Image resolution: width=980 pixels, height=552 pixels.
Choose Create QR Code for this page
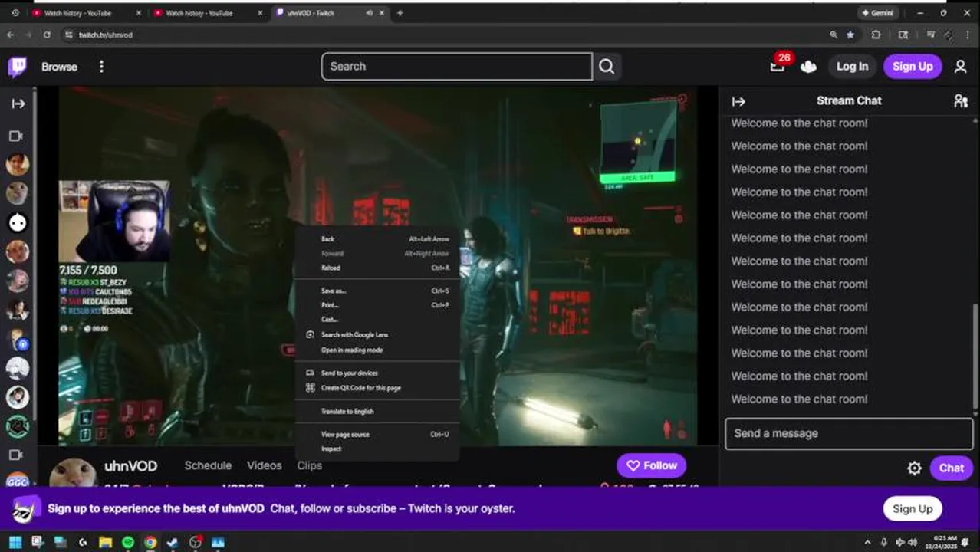[x=377, y=388]
